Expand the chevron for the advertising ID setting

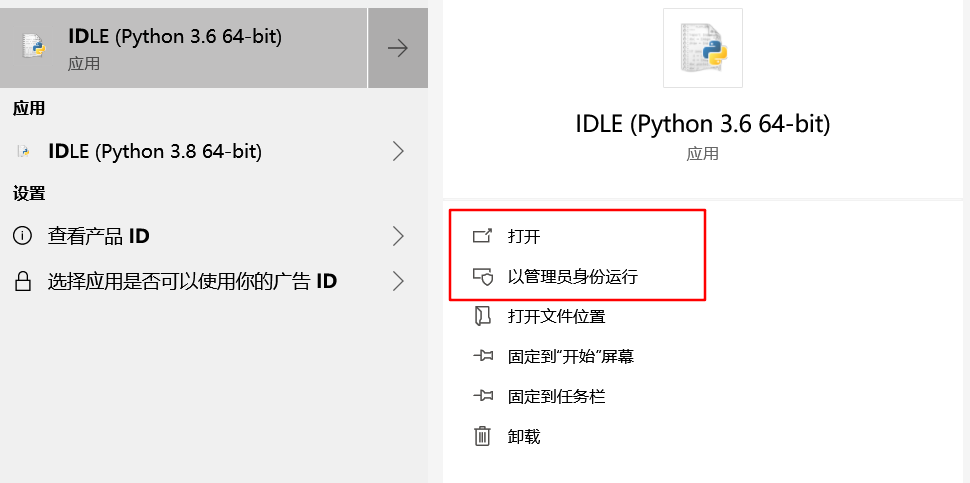pyautogui.click(x=398, y=281)
